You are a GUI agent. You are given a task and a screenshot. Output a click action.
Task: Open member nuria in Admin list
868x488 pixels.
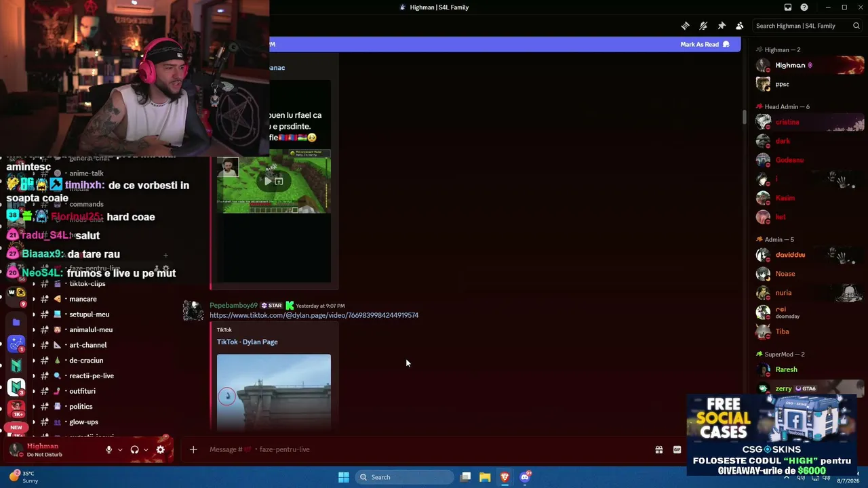810,293
